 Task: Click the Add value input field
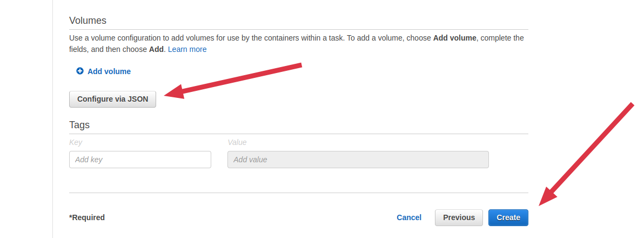tap(358, 160)
